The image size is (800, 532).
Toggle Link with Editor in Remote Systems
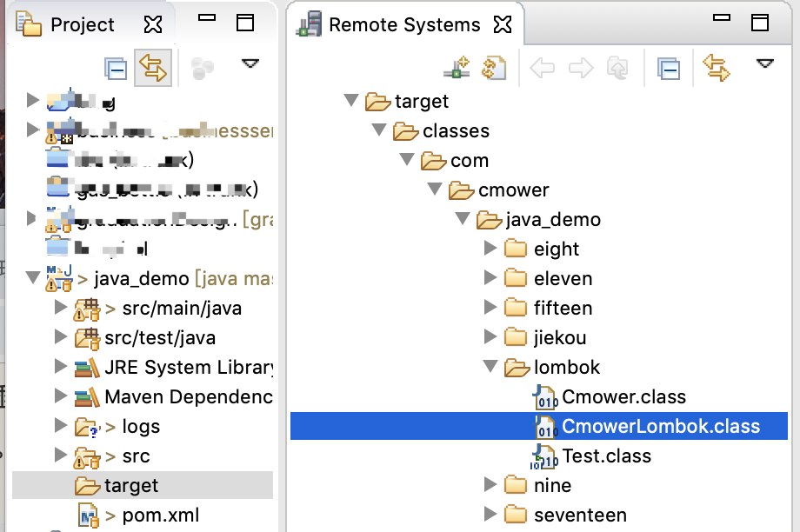[x=717, y=69]
